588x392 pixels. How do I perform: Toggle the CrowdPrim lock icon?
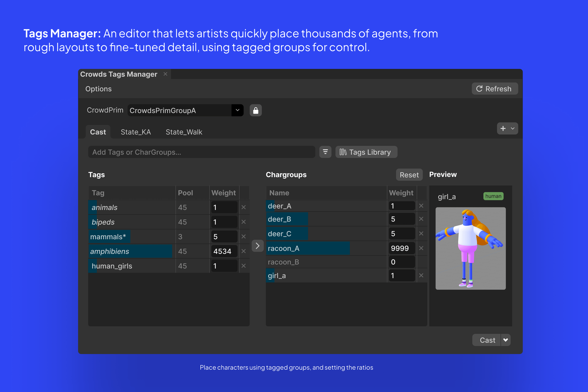click(x=256, y=110)
